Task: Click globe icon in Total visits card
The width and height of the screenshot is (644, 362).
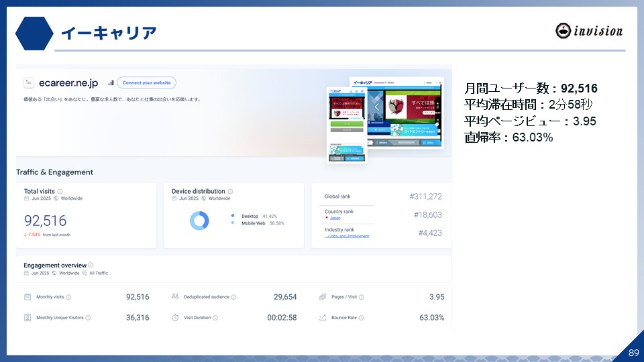Action: pos(56,198)
